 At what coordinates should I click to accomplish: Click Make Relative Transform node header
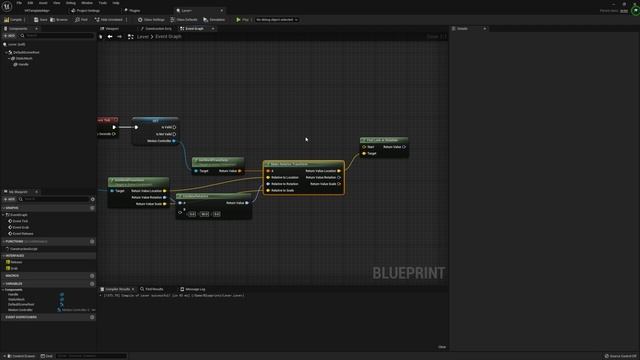tap(304, 164)
